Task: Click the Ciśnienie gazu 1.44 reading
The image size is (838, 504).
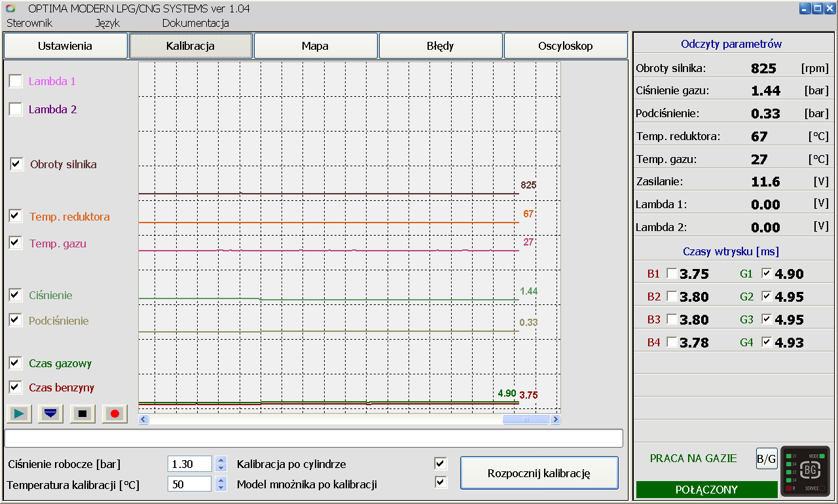Action: [765, 91]
